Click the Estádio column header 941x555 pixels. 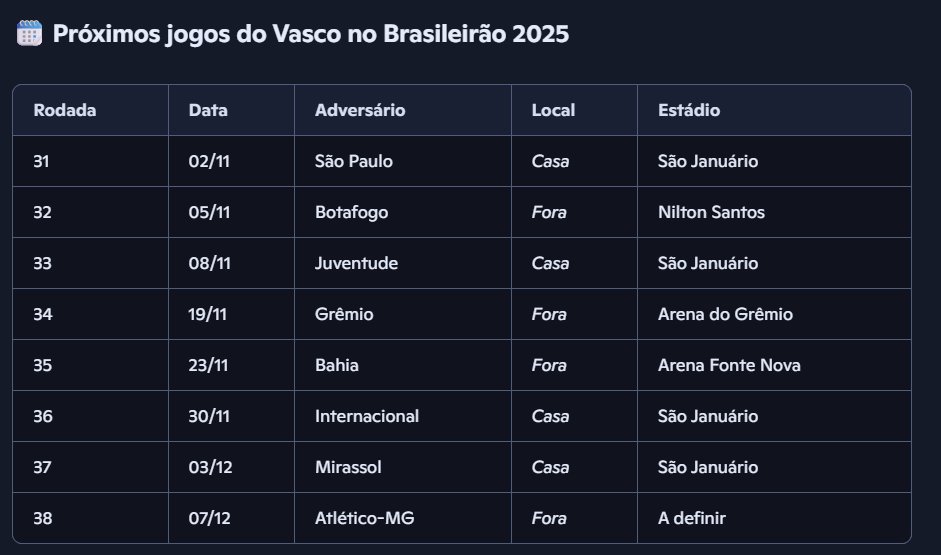689,110
